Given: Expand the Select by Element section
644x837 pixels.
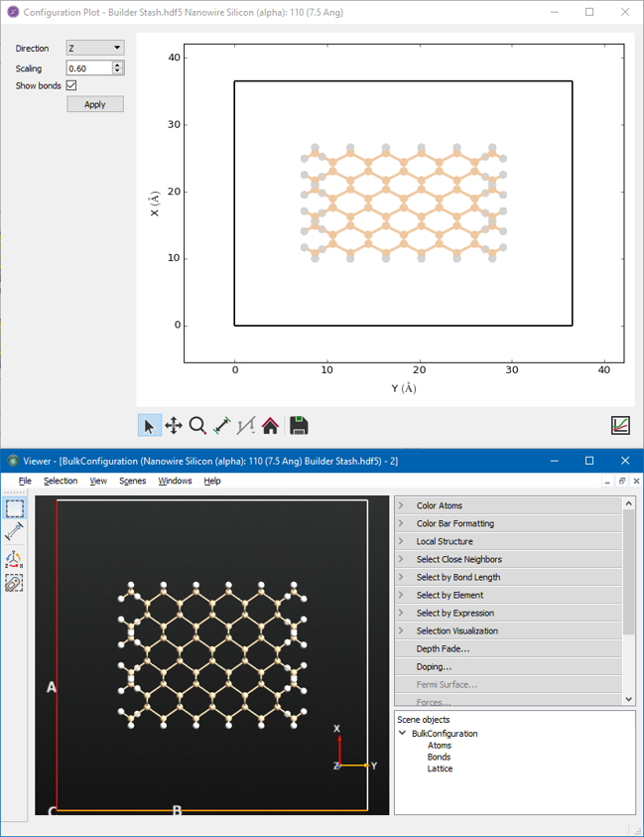Looking at the screenshot, I should (450, 595).
